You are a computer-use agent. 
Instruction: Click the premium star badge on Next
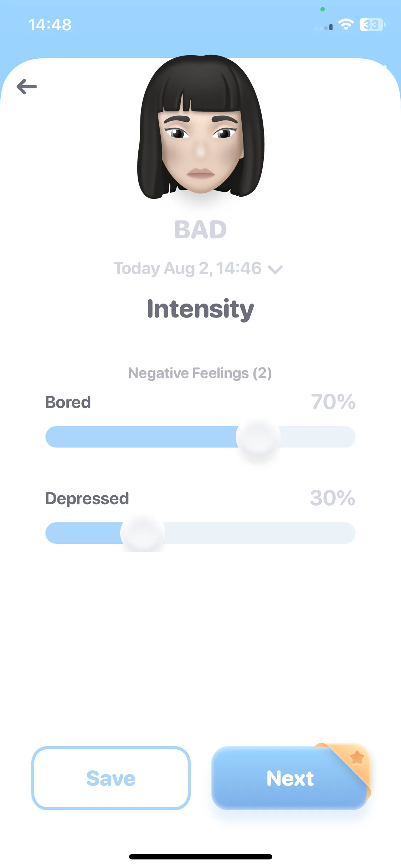357,757
